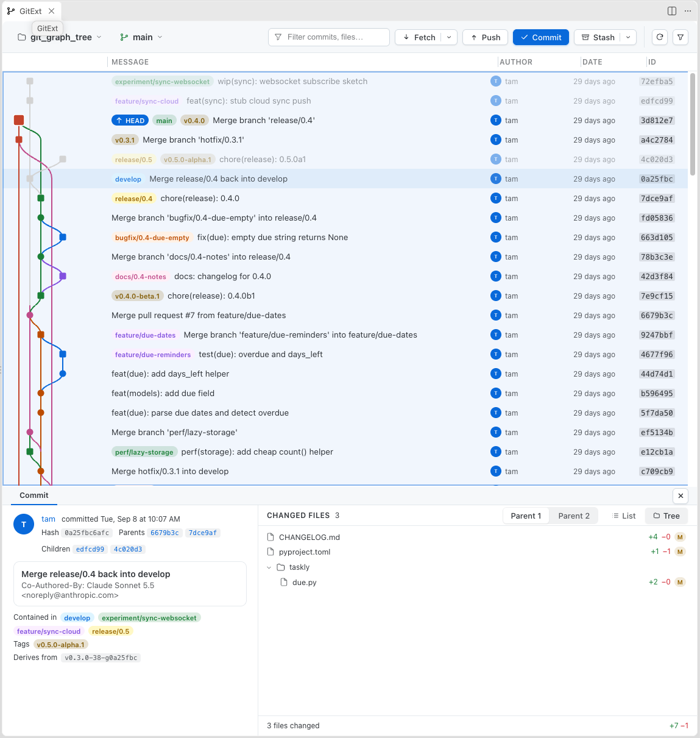Click the DATE column header
700x738 pixels.
(x=592, y=62)
